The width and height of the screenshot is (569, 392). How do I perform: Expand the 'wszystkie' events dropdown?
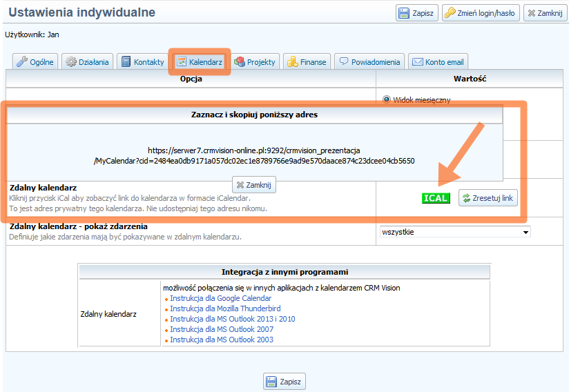point(455,232)
